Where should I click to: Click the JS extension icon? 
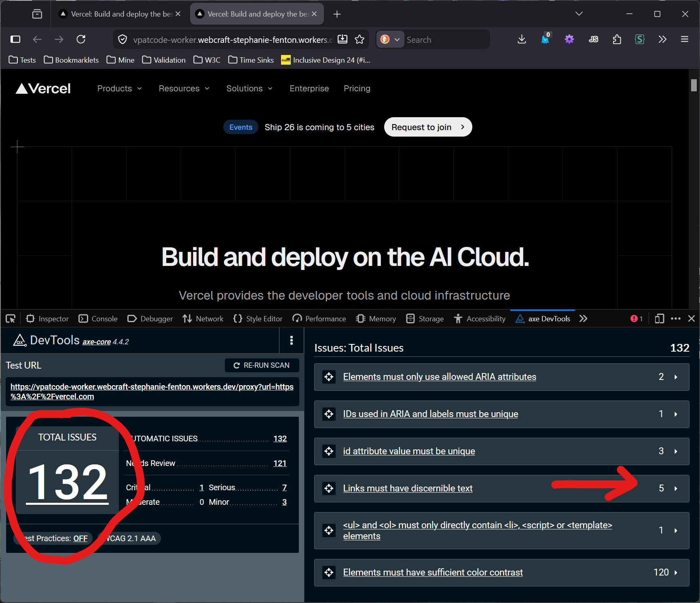click(x=593, y=39)
